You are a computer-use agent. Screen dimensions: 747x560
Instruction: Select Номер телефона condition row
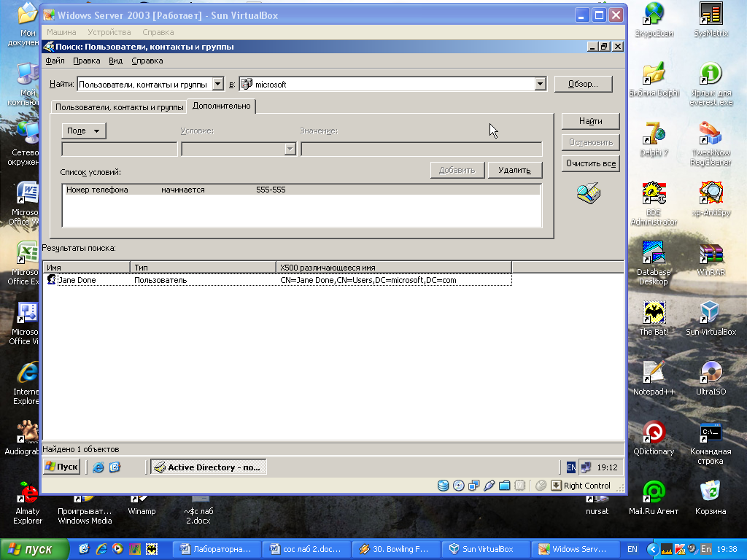302,190
